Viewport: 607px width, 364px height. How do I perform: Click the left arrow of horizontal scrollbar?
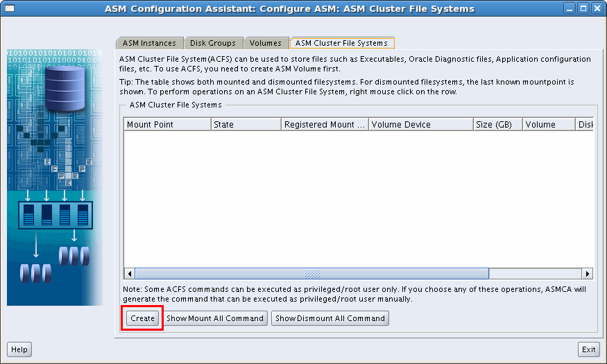pyautogui.click(x=129, y=274)
